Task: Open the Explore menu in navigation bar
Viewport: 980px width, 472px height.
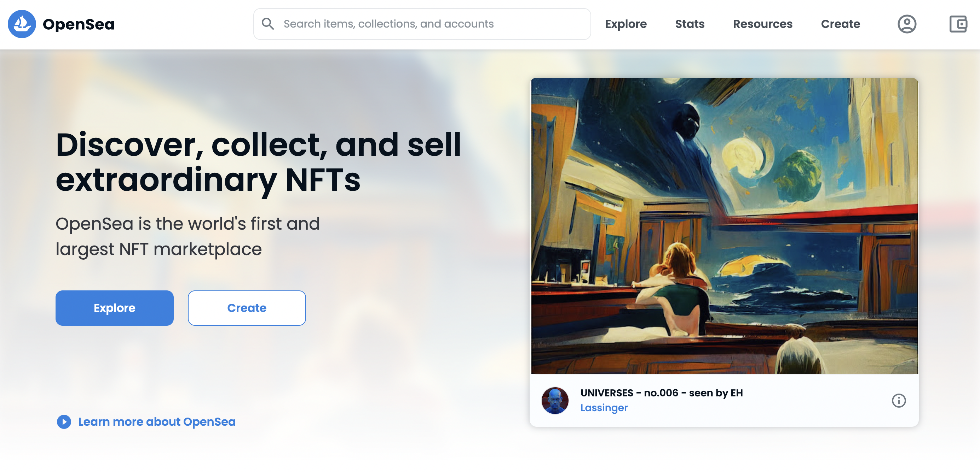Action: pos(626,24)
